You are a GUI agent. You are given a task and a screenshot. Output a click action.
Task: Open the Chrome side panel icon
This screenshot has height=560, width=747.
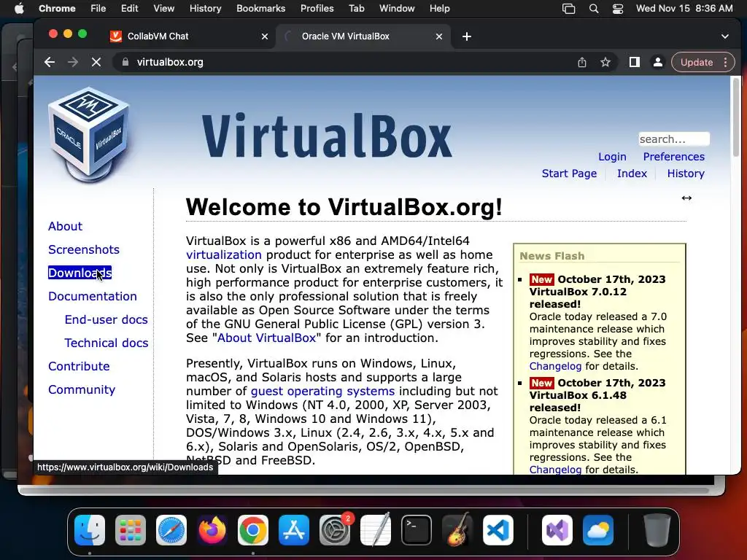pyautogui.click(x=635, y=63)
